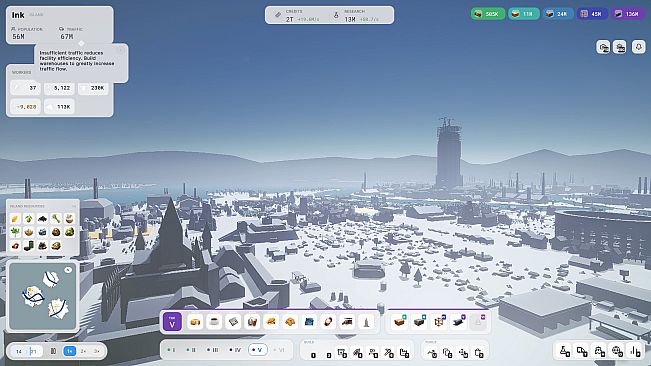Click the black coal resource icon
The width and height of the screenshot is (651, 366).
point(42,219)
